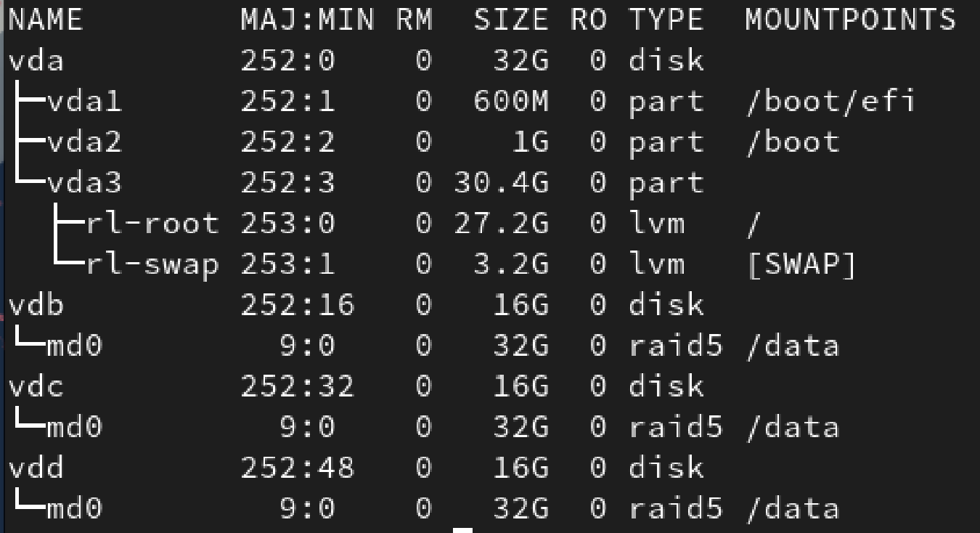Click the rl-root logical volume
The image size is (980, 533).
click(152, 224)
